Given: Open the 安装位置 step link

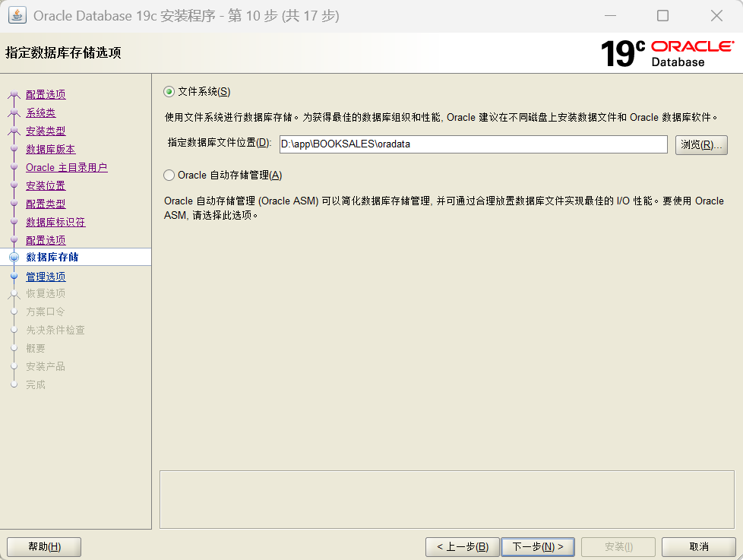Looking at the screenshot, I should coord(46,185).
